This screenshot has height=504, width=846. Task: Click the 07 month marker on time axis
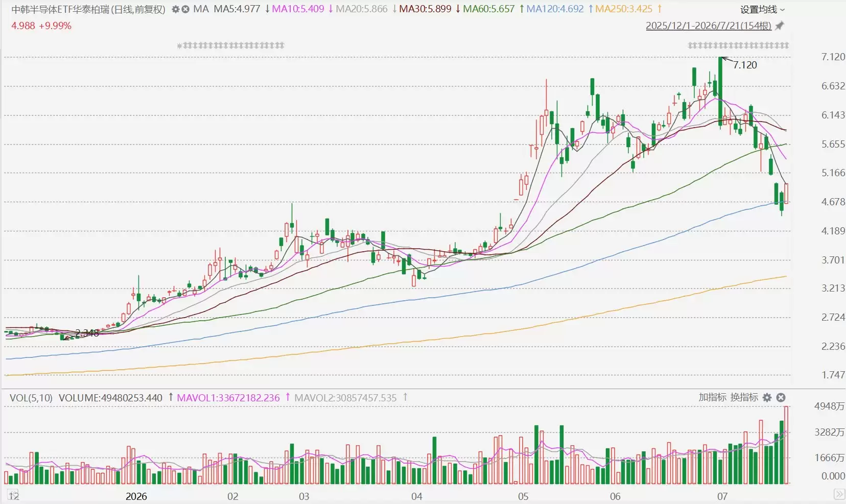[722, 496]
